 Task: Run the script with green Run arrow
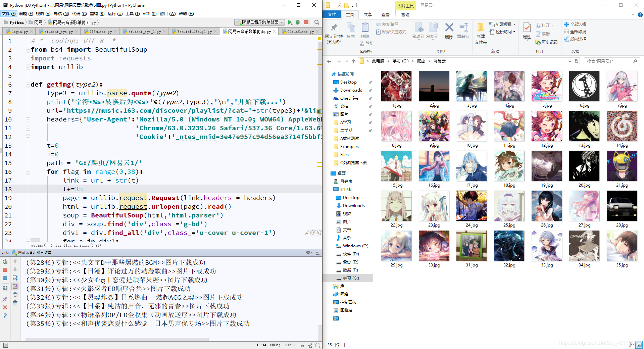(290, 22)
